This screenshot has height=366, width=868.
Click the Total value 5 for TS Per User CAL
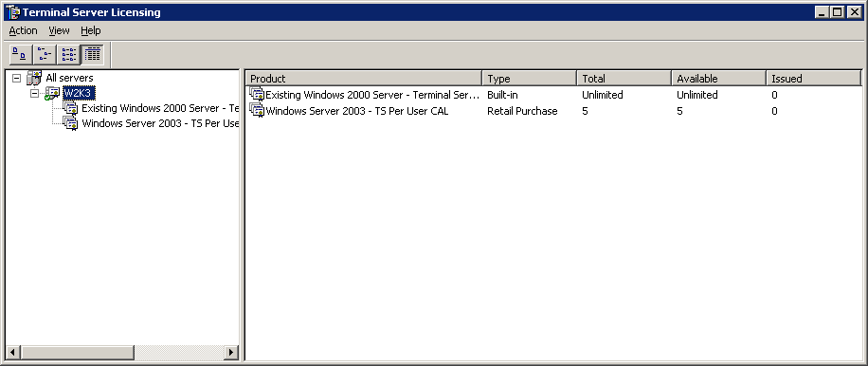[585, 111]
